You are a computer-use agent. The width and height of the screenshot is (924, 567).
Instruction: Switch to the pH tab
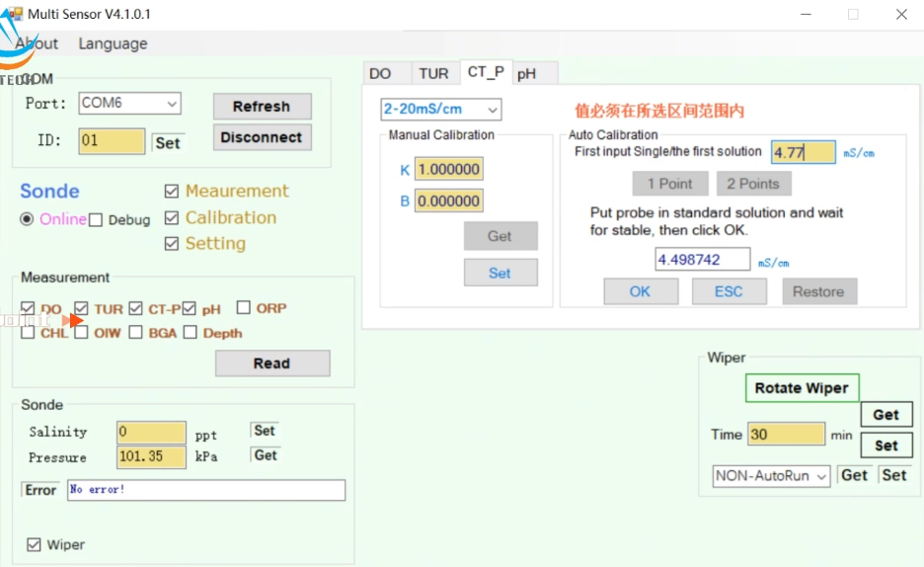(527, 74)
